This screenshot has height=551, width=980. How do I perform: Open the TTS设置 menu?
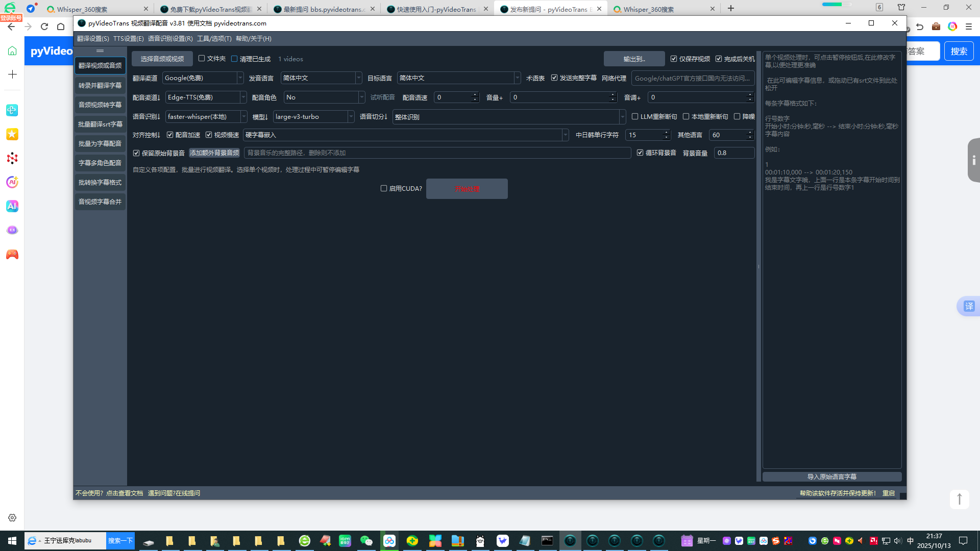(x=128, y=39)
